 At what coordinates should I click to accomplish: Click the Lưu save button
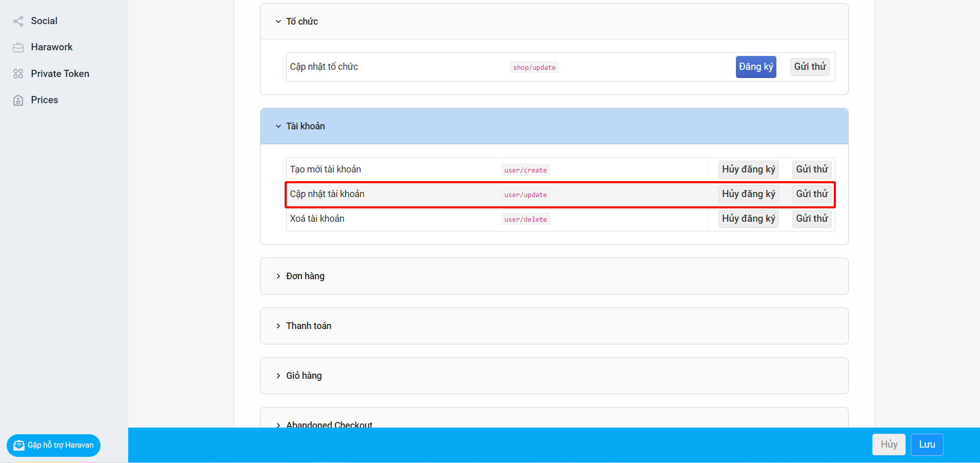(927, 445)
